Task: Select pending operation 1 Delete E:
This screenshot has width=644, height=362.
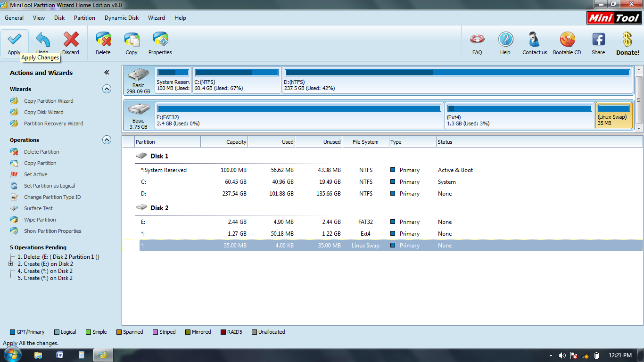Action: click(58, 257)
